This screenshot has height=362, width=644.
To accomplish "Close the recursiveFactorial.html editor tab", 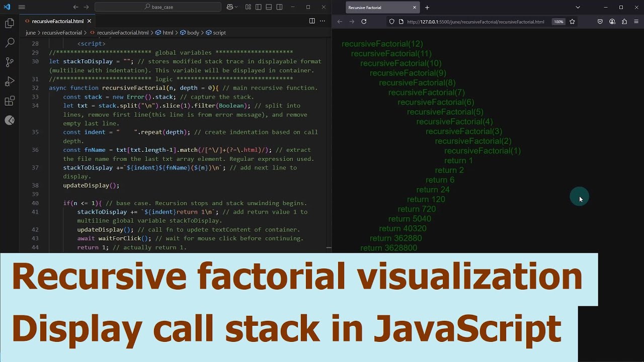I will [x=89, y=21].
